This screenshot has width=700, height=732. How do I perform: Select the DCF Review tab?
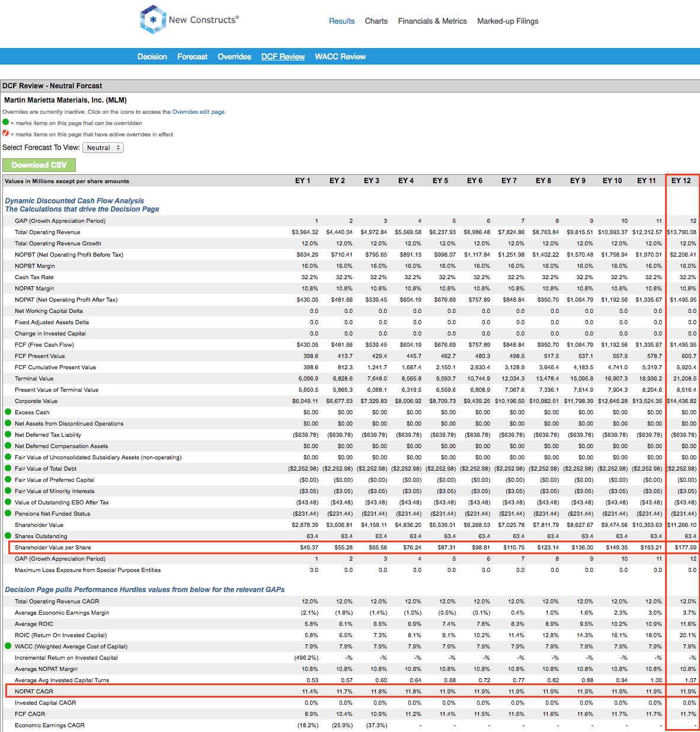(x=283, y=57)
